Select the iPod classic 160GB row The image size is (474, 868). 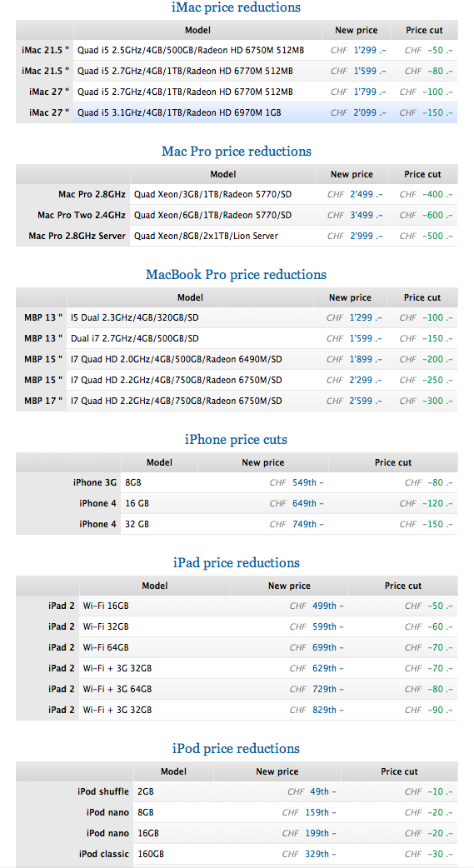click(x=237, y=854)
